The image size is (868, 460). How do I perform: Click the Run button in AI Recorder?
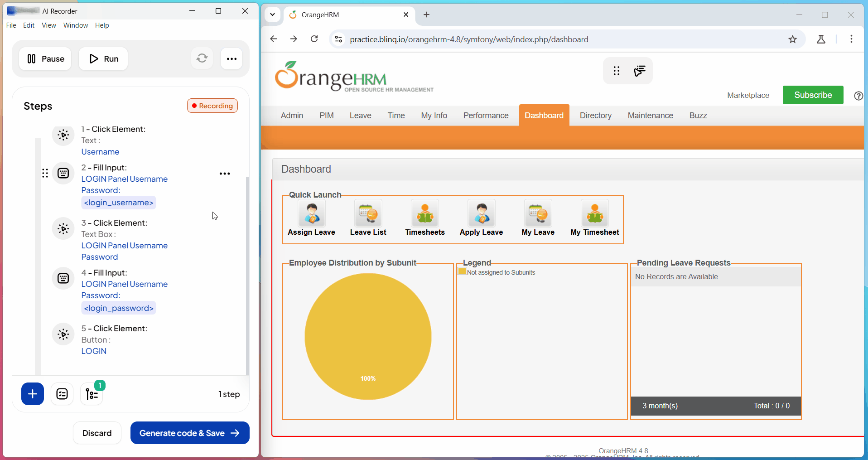[103, 59]
